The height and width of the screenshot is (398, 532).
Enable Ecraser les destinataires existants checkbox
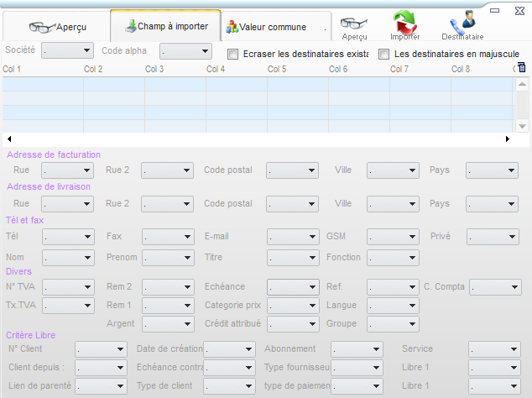click(x=233, y=55)
